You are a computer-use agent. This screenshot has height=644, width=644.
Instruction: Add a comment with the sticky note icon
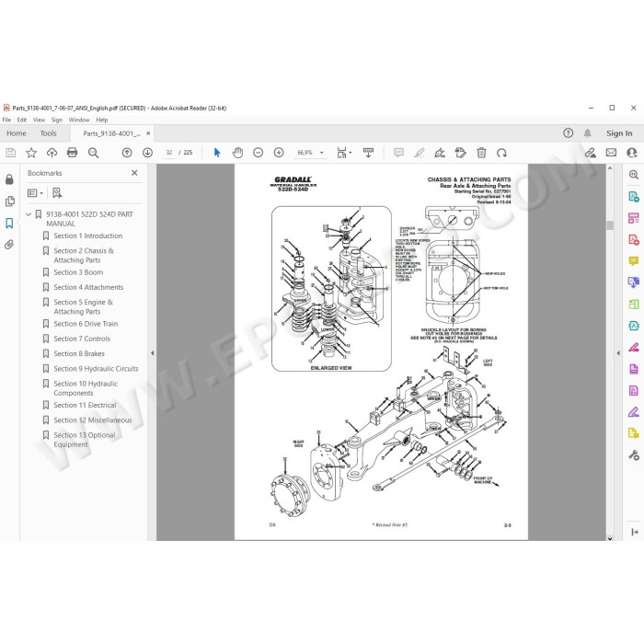(398, 153)
